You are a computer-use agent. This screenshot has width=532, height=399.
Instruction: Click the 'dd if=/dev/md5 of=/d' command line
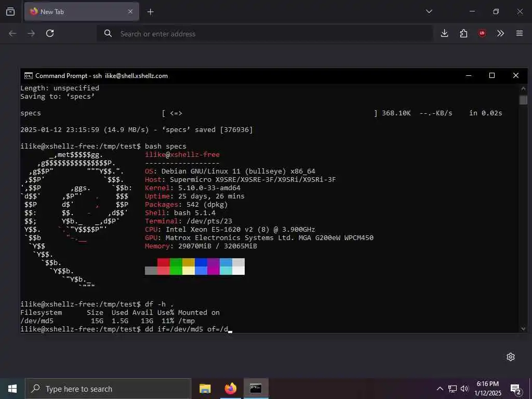click(187, 329)
